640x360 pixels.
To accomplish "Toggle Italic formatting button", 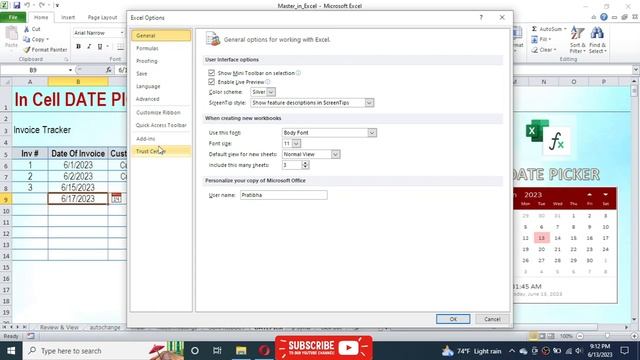I will pyautogui.click(x=89, y=47).
